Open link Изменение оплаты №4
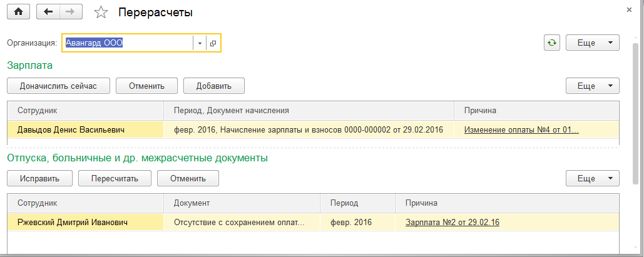This screenshot has width=644, height=257. pyautogui.click(x=521, y=130)
